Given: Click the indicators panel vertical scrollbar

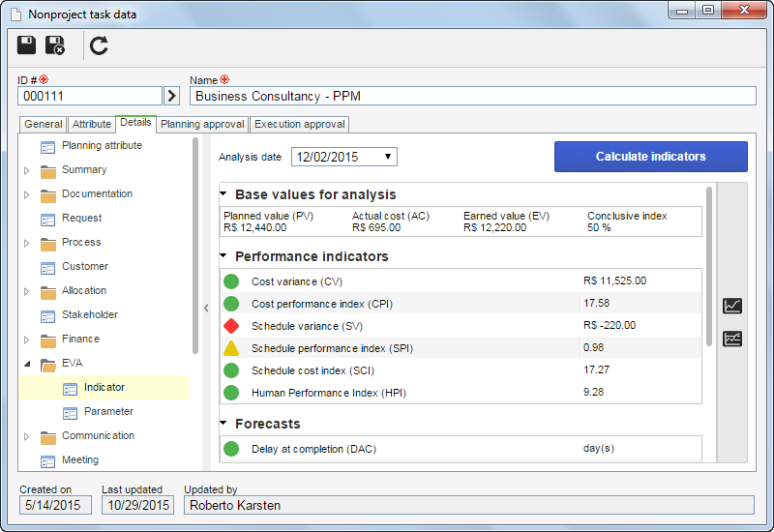Looking at the screenshot, I should tap(709, 267).
